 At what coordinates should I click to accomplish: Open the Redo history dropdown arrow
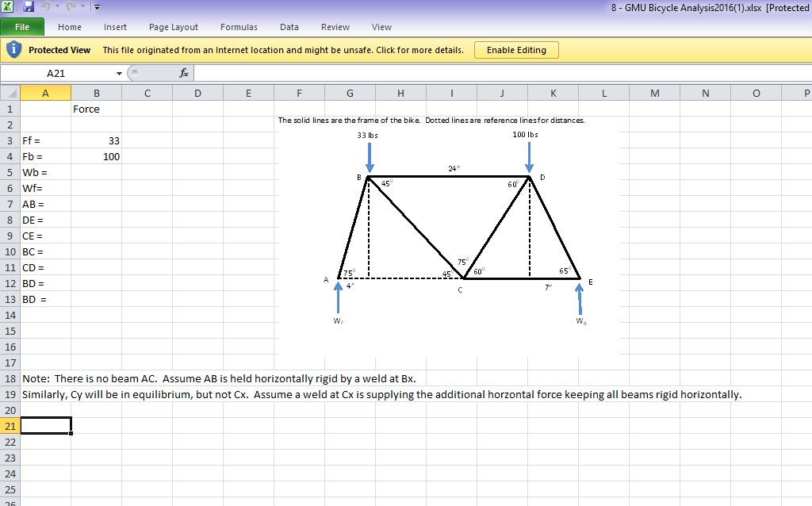tap(82, 6)
